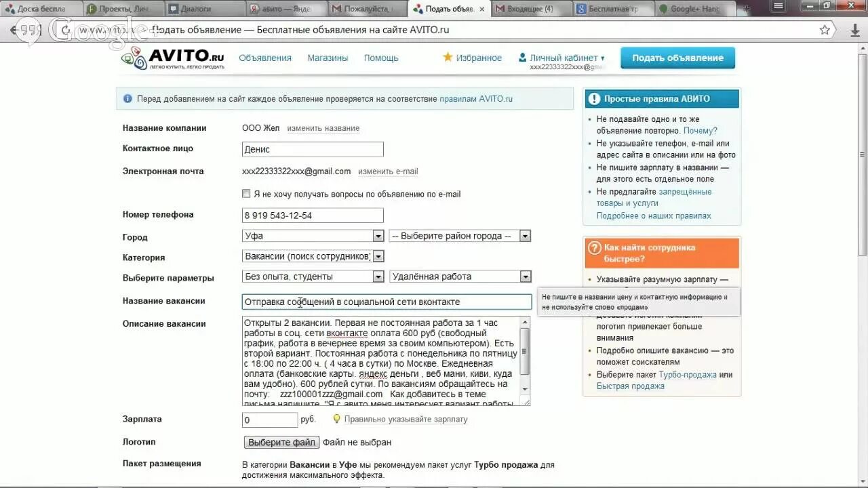Click the Личный кабинет person icon
This screenshot has height=488, width=868.
tap(523, 58)
